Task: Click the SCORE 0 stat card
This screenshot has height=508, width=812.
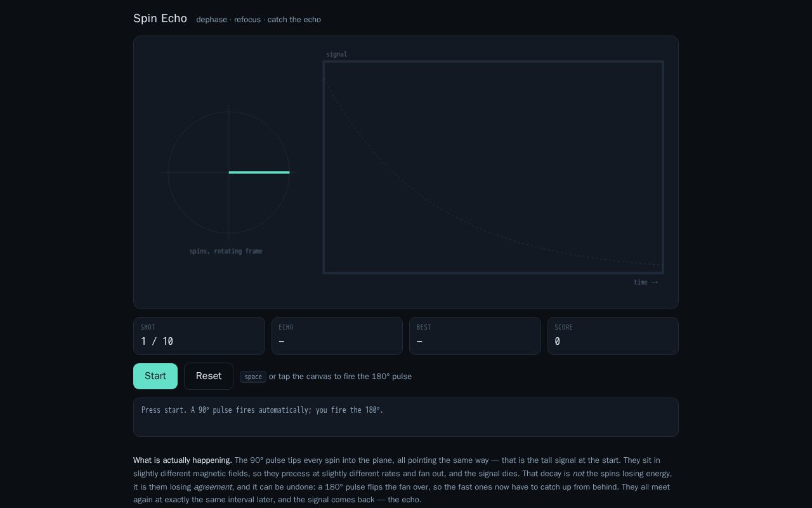Action: coord(613,336)
